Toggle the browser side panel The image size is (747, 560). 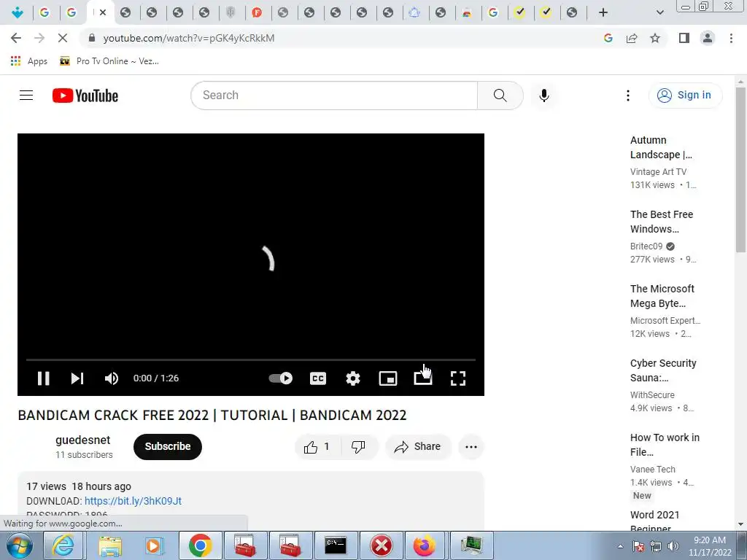click(x=684, y=38)
